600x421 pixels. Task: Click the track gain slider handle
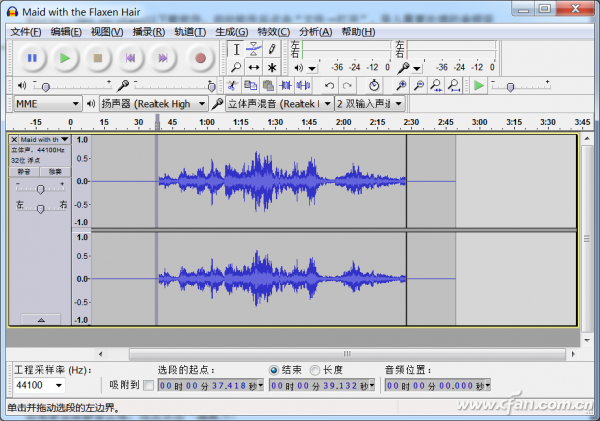pos(41,189)
